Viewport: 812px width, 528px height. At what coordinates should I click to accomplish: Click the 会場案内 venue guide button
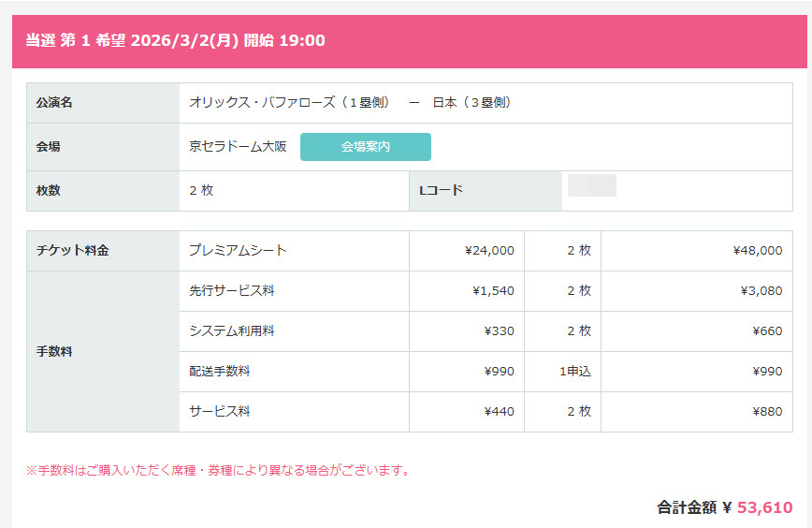pyautogui.click(x=365, y=147)
